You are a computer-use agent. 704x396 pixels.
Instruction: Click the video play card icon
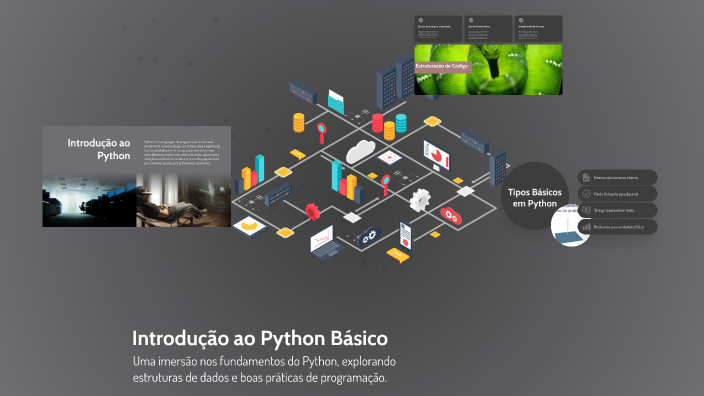pyautogui.click(x=389, y=158)
